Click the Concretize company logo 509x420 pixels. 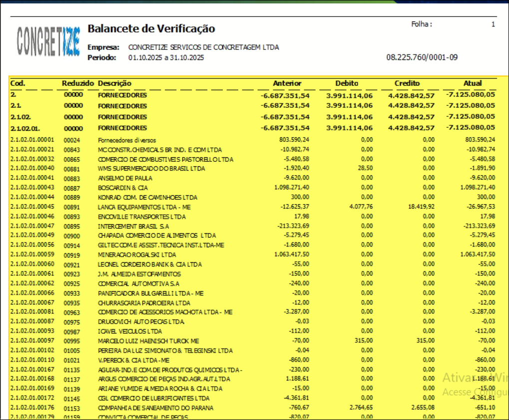coord(48,40)
